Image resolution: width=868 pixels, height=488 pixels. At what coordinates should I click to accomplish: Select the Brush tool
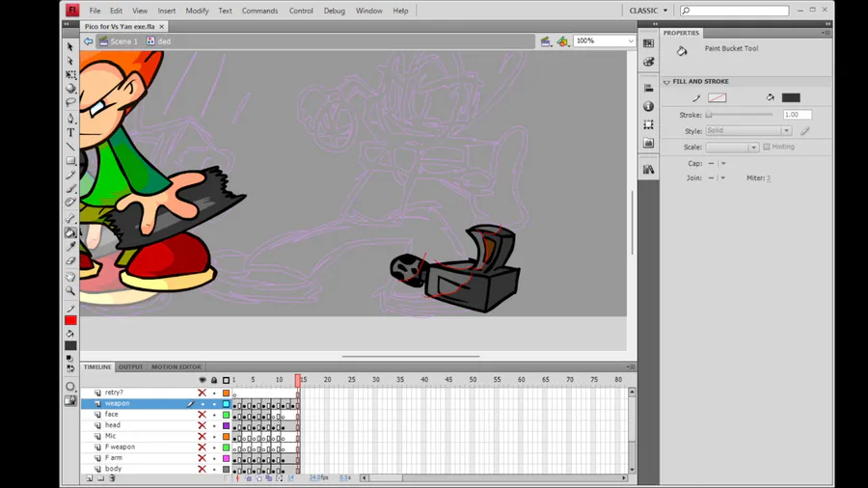pyautogui.click(x=70, y=189)
